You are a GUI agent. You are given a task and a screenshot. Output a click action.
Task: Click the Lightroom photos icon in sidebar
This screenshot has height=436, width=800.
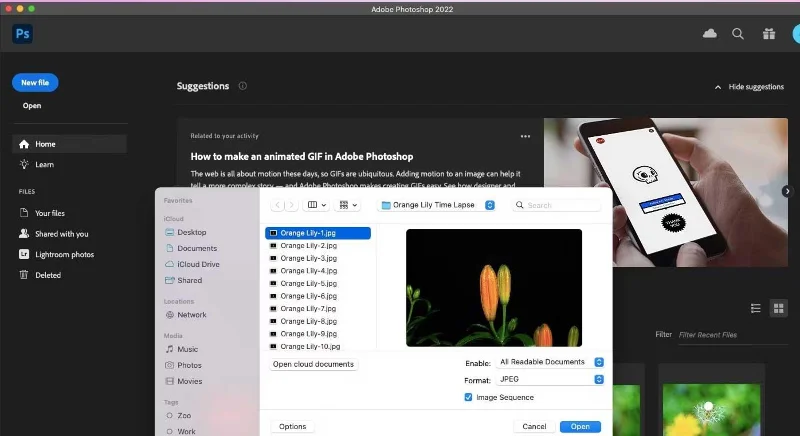[24, 254]
